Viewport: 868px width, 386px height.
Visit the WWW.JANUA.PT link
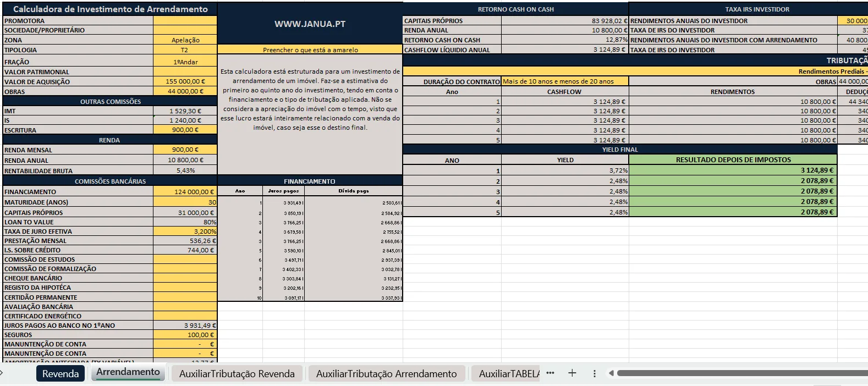tap(310, 24)
